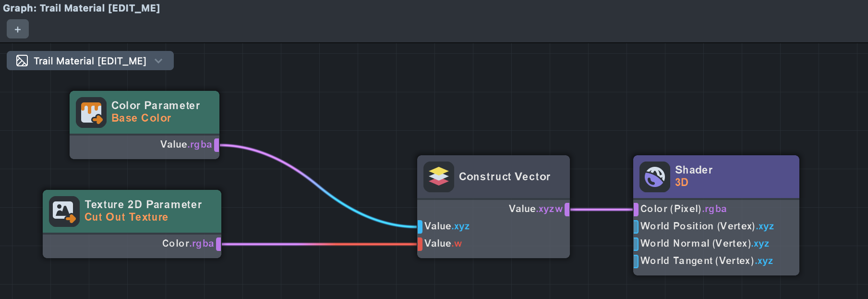The height and width of the screenshot is (299, 868).
Task: Expand the Trail Material graph dropdown chevron
Action: [158, 61]
